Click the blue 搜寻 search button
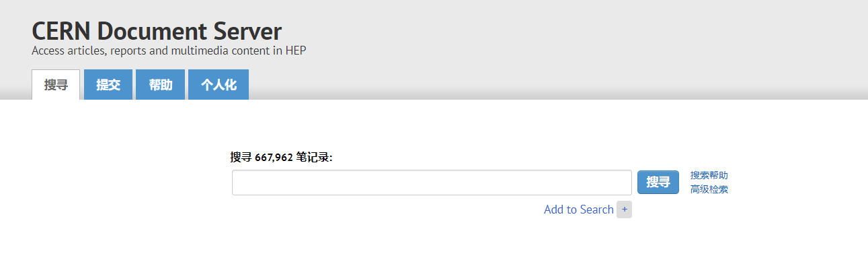 tap(658, 182)
